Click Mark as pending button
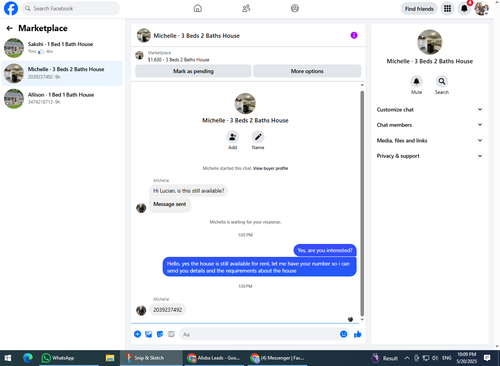The height and width of the screenshot is (366, 500). [x=193, y=71]
